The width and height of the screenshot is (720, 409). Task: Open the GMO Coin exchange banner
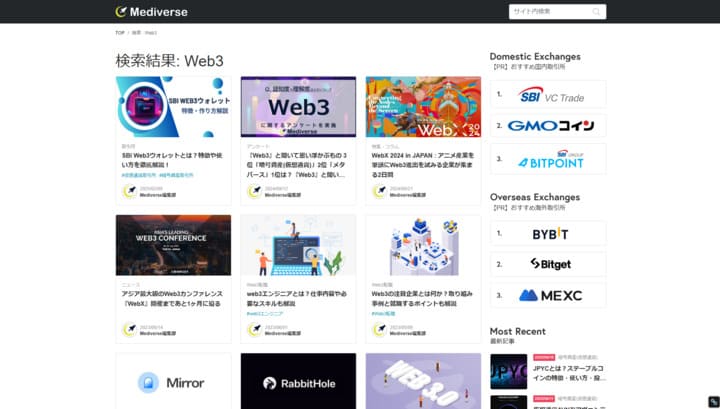pyautogui.click(x=549, y=126)
